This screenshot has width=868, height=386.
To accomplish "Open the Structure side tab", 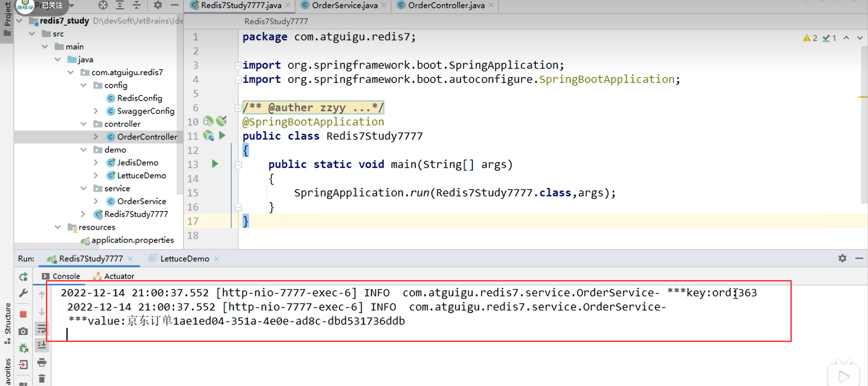I will point(7,323).
